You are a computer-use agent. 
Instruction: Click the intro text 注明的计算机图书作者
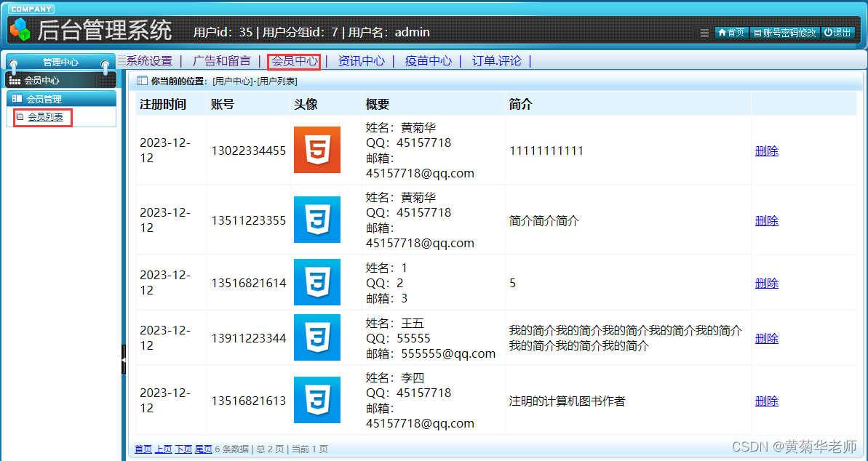pos(567,401)
